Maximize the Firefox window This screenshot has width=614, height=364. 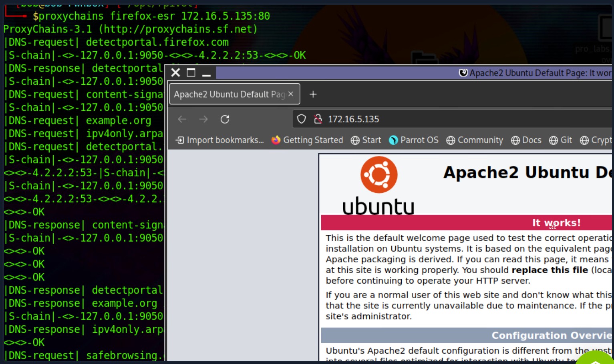click(x=191, y=73)
